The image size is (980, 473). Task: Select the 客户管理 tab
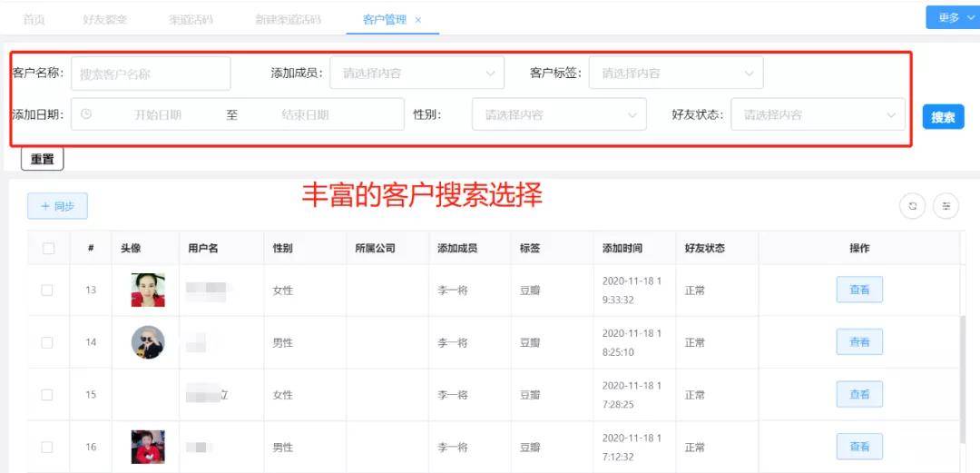(385, 19)
